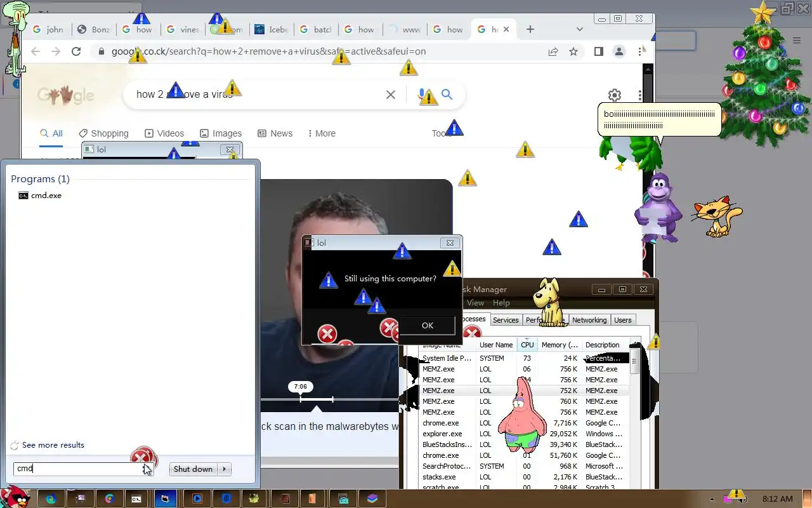Go forward in Chrome

(56, 51)
